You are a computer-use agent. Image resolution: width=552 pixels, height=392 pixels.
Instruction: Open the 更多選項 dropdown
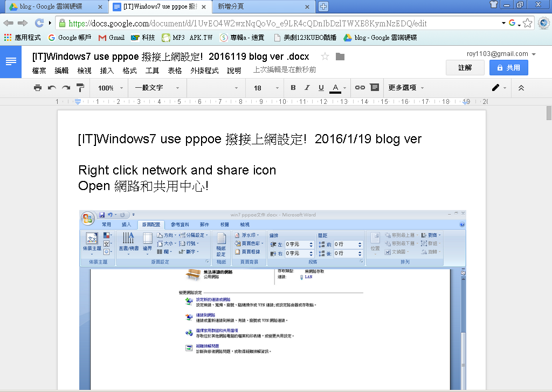[406, 88]
